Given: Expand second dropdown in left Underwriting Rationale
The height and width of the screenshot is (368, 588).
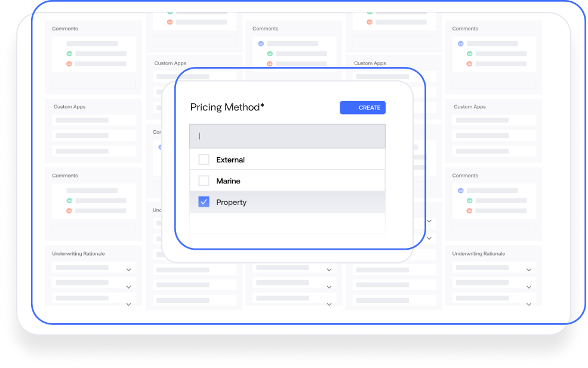Looking at the screenshot, I should (x=128, y=287).
